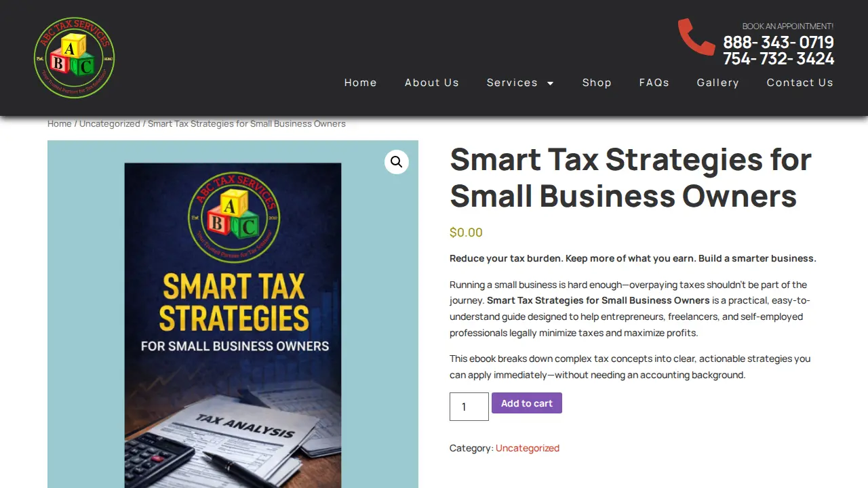868x488 pixels.
Task: Focus the product quantity field
Action: pyautogui.click(x=469, y=407)
